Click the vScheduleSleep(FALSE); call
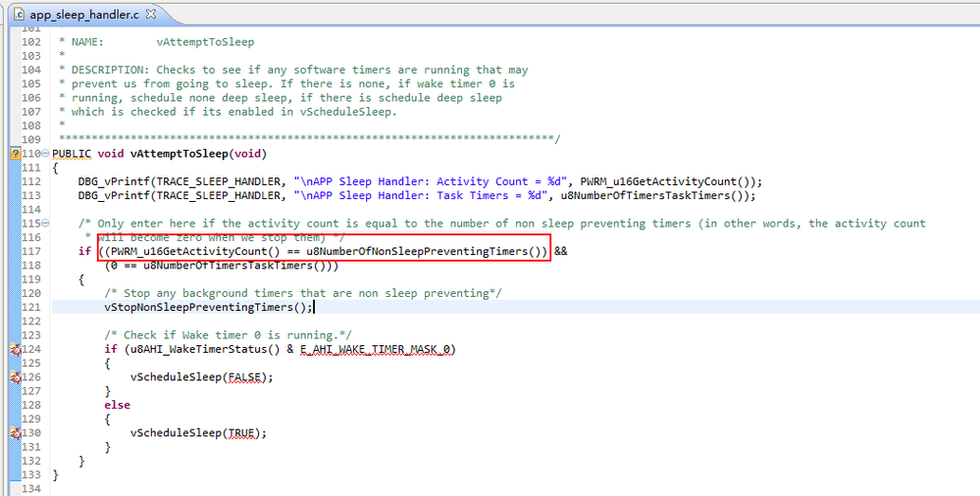The height and width of the screenshot is (496, 980). click(x=202, y=377)
